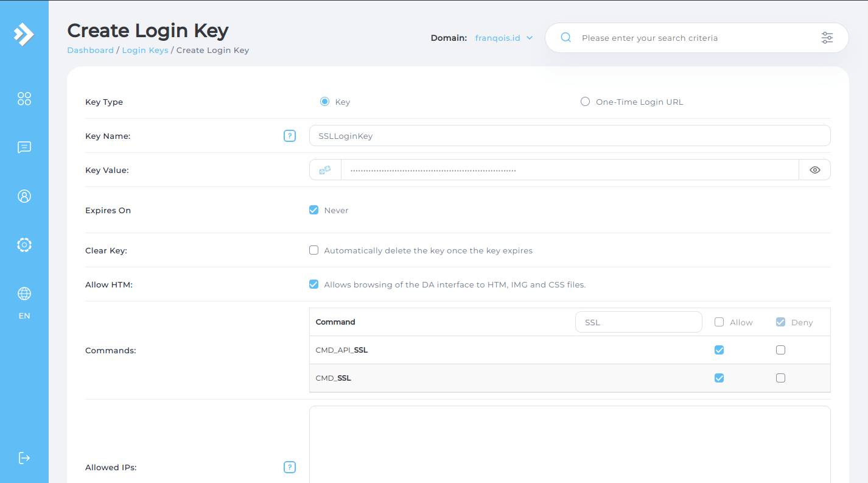868x483 pixels.
Task: Click the Create Login Key breadcrumb text
Action: [212, 51]
